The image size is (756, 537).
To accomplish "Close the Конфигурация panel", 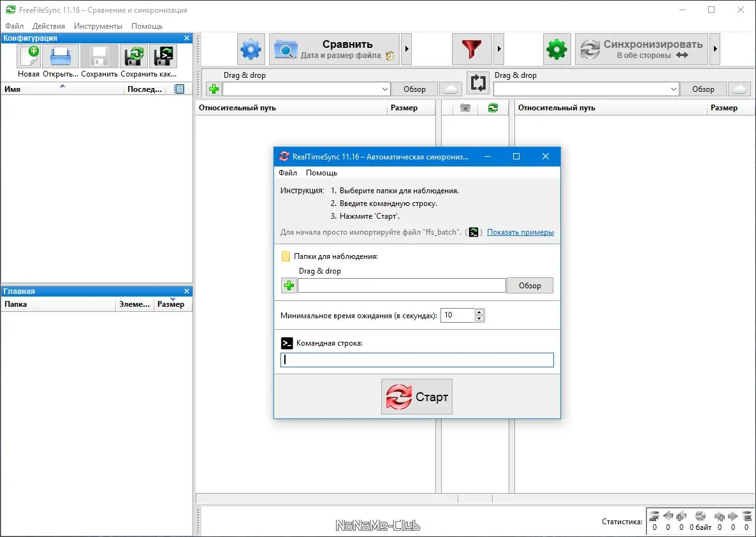I will coord(187,38).
